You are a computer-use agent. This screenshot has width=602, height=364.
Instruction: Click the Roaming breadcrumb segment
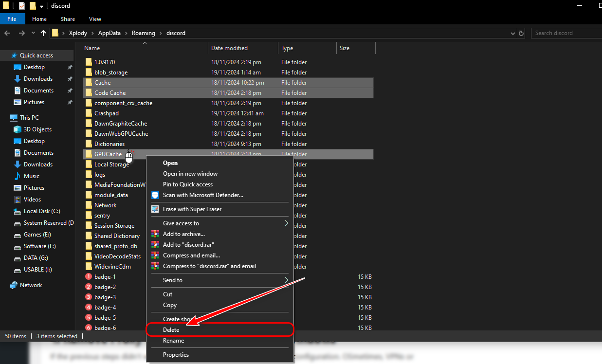tap(143, 33)
